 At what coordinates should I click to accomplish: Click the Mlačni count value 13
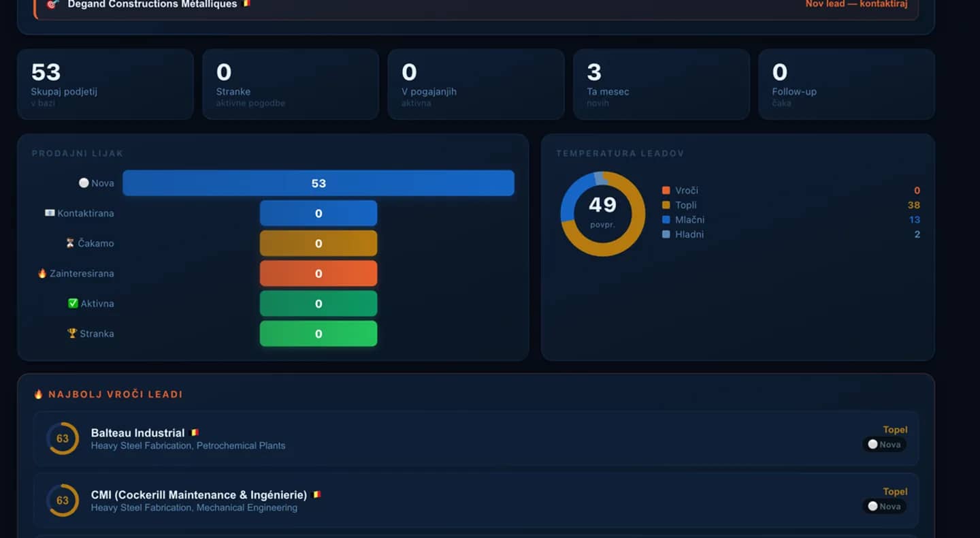coord(915,220)
